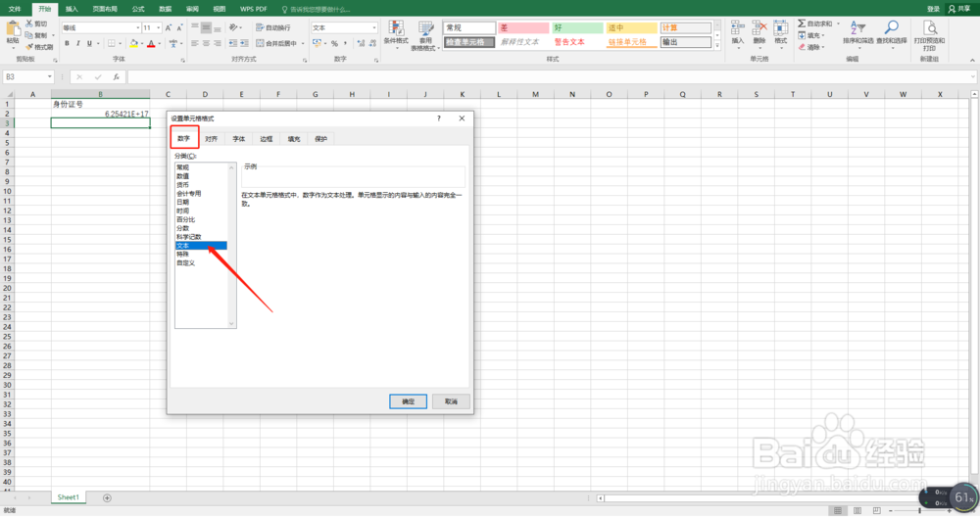The height and width of the screenshot is (517, 980).
Task: Click the comma style icon
Action: coord(346,43)
